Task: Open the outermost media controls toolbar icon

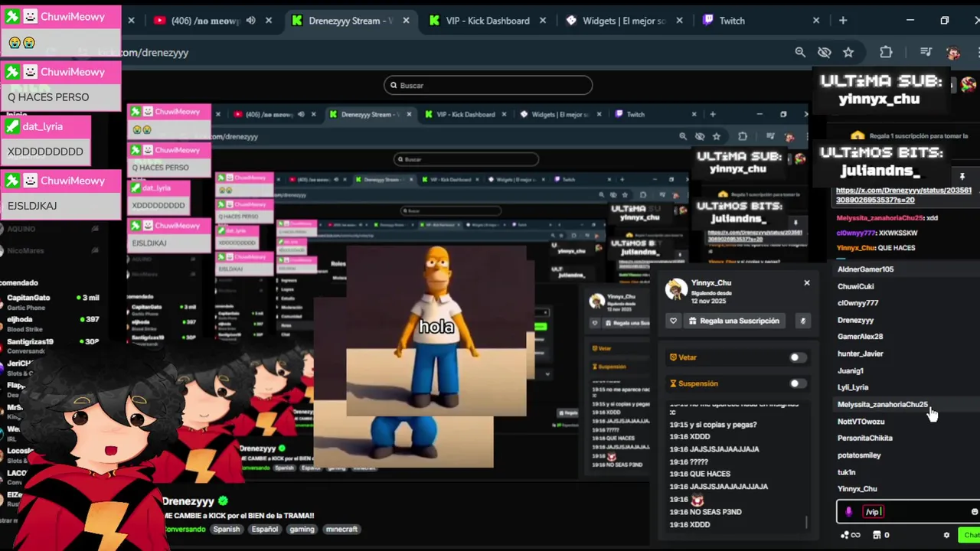Action: [926, 52]
